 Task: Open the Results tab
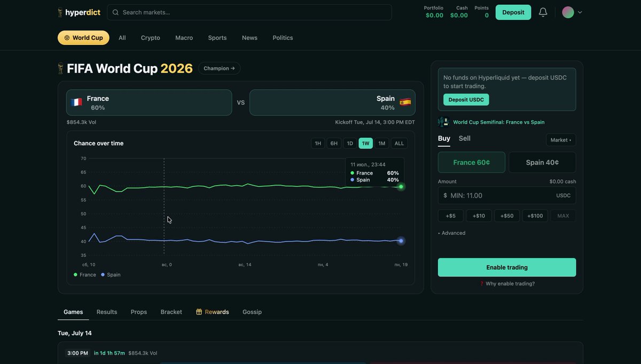click(107, 312)
